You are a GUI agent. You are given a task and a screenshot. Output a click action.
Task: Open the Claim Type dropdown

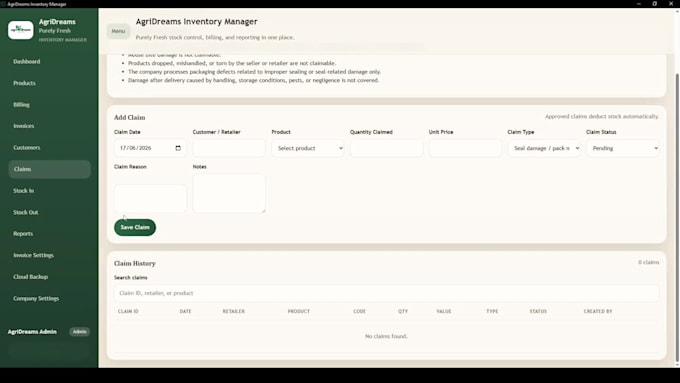pyautogui.click(x=544, y=148)
